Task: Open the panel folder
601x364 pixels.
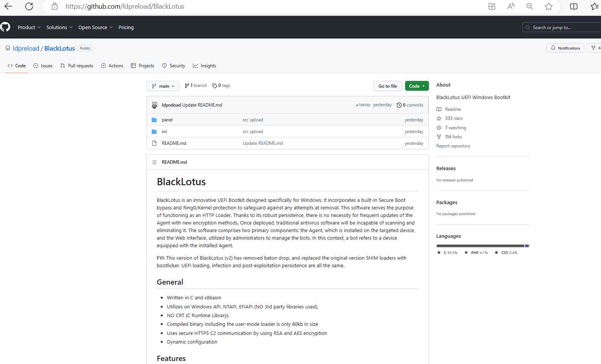Action: click(x=167, y=120)
